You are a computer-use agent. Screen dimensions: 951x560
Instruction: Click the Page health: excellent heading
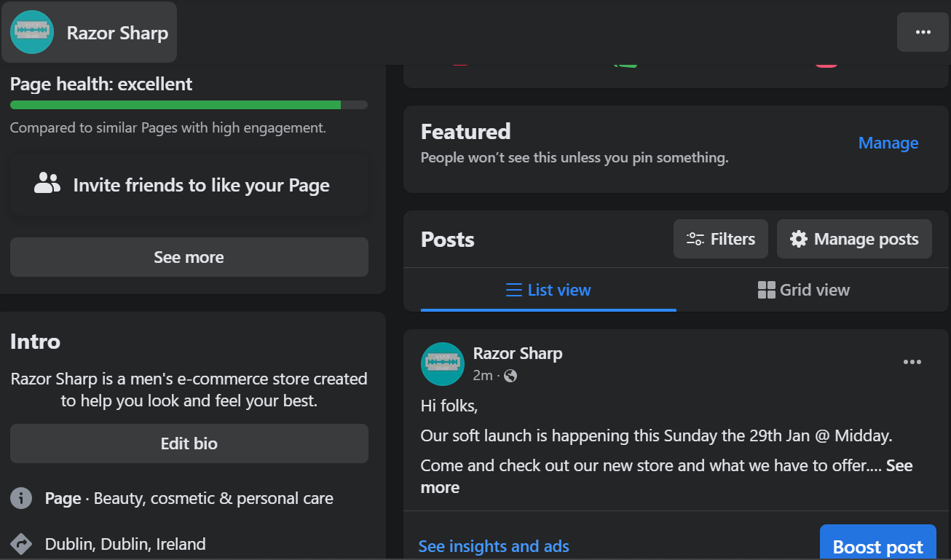(x=101, y=84)
